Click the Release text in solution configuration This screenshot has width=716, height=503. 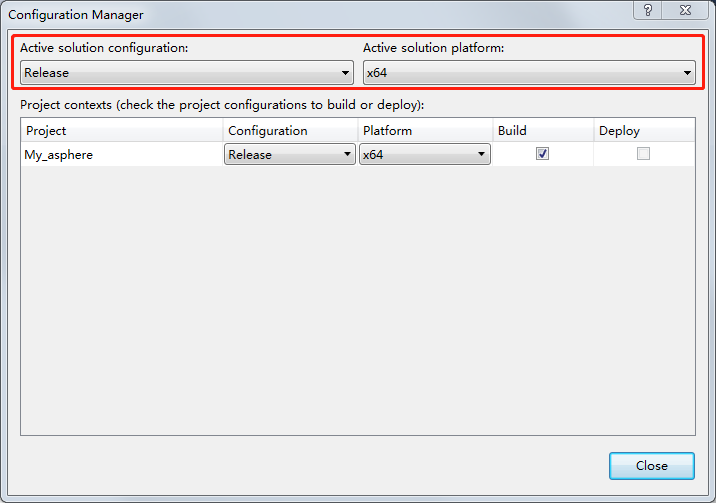click(x=47, y=73)
